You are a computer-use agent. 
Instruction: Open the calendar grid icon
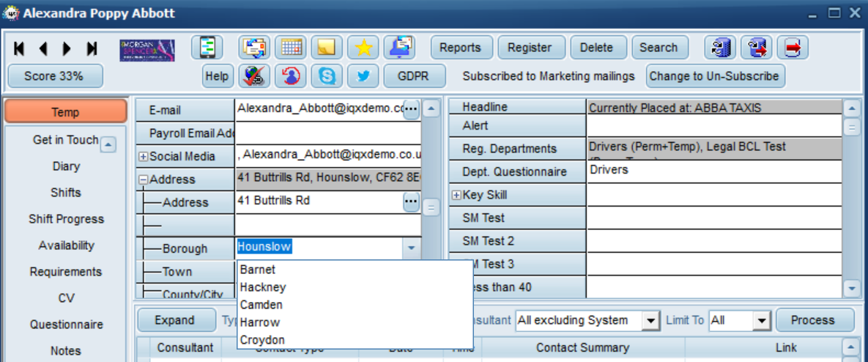(x=291, y=48)
